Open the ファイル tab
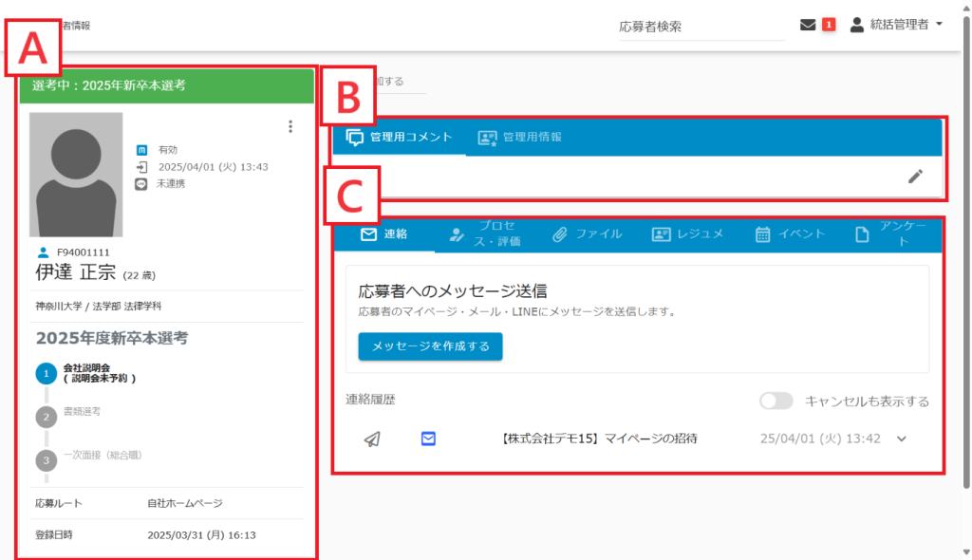The image size is (972, 560). pyautogui.click(x=588, y=234)
